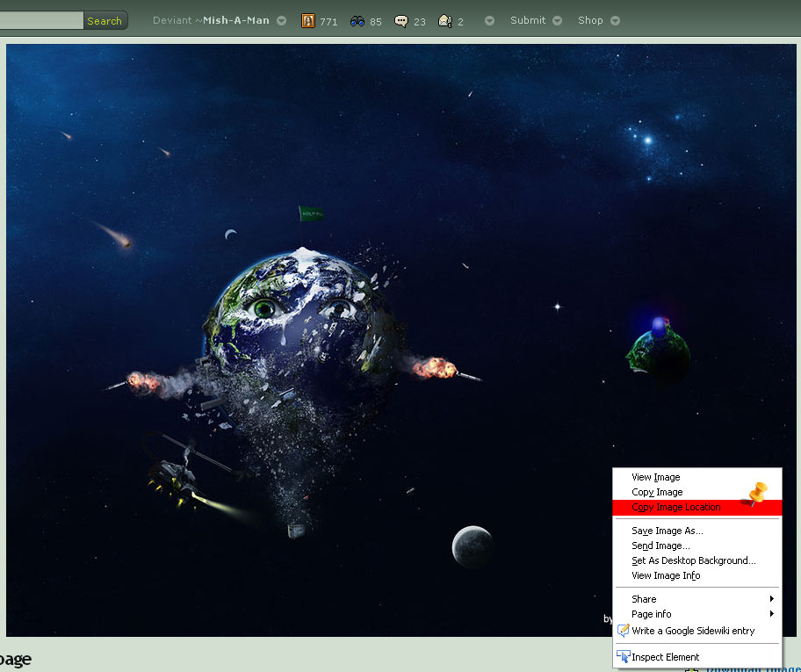Viewport: 801px width, 672px height.
Task: Click the Google Sidewiki pencil icon
Action: (x=624, y=631)
